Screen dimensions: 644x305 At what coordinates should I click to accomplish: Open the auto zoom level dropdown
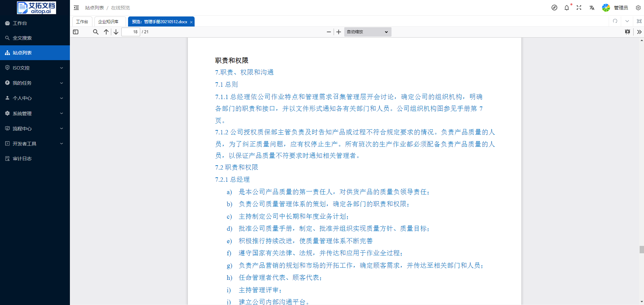367,32
